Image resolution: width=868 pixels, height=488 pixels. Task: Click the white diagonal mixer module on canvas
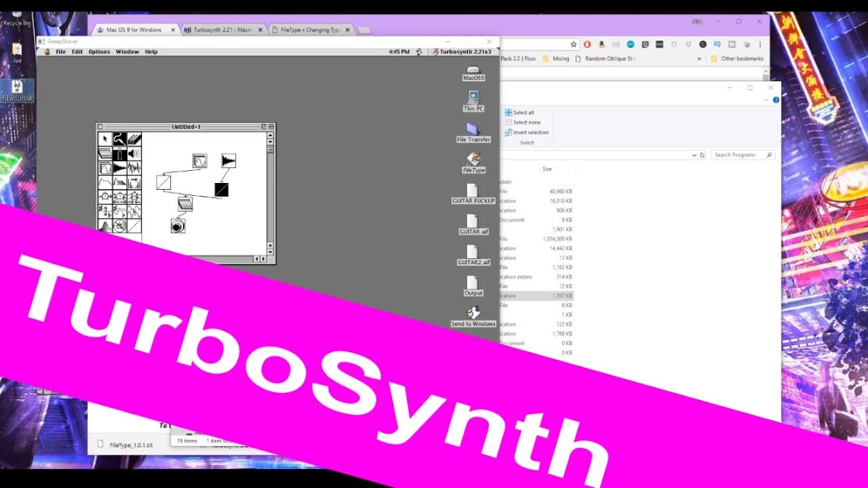tap(163, 182)
